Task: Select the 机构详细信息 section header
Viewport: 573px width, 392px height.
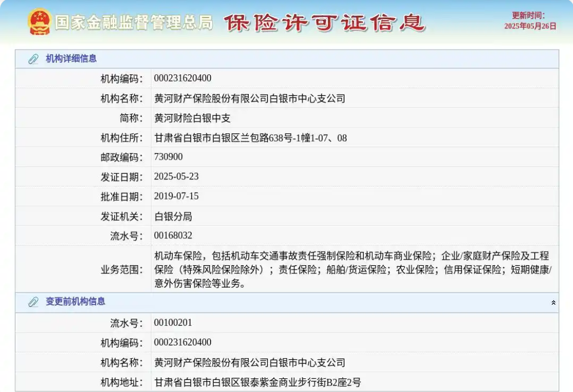Action: 71,59
